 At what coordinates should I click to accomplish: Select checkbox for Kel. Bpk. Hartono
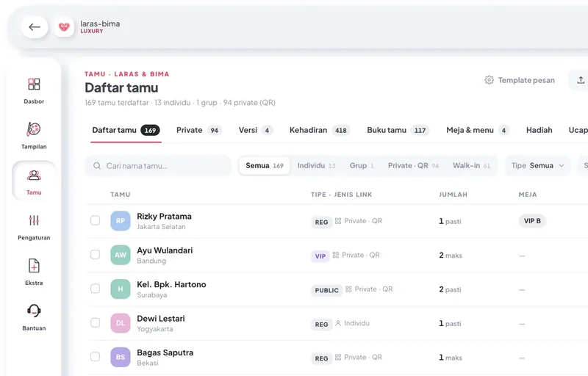(96, 289)
